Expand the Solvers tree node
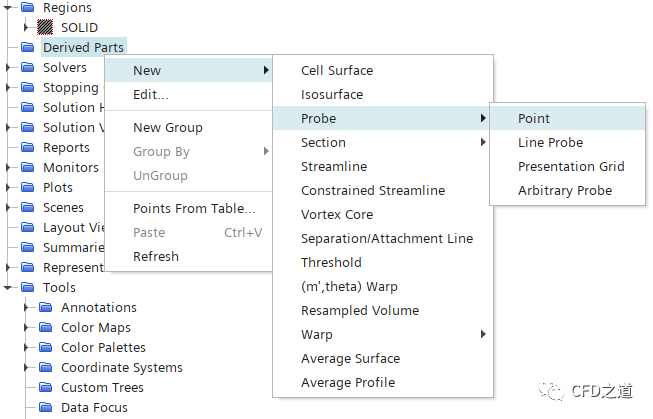The height and width of the screenshot is (419, 653). click(x=9, y=68)
